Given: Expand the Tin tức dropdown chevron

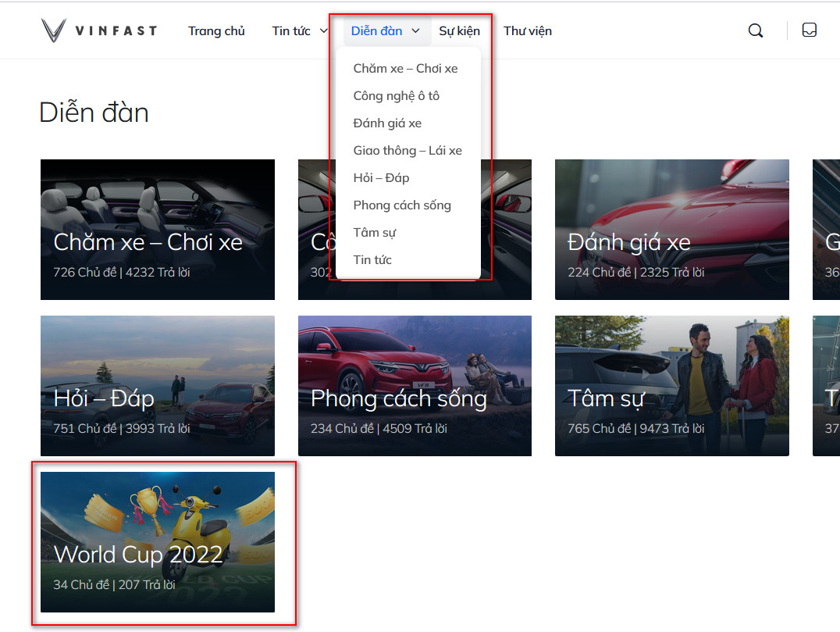Looking at the screenshot, I should 324,31.
